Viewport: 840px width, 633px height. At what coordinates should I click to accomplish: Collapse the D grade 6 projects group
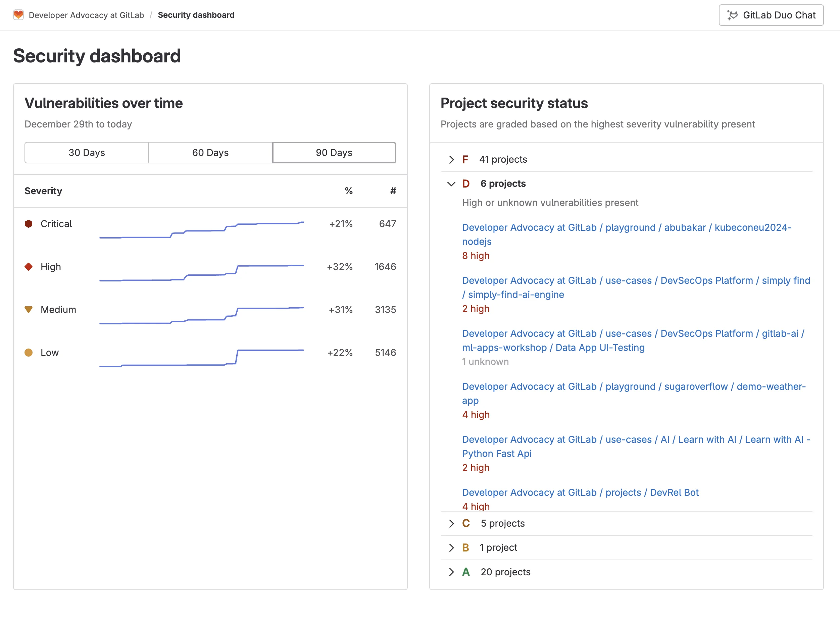tap(451, 184)
